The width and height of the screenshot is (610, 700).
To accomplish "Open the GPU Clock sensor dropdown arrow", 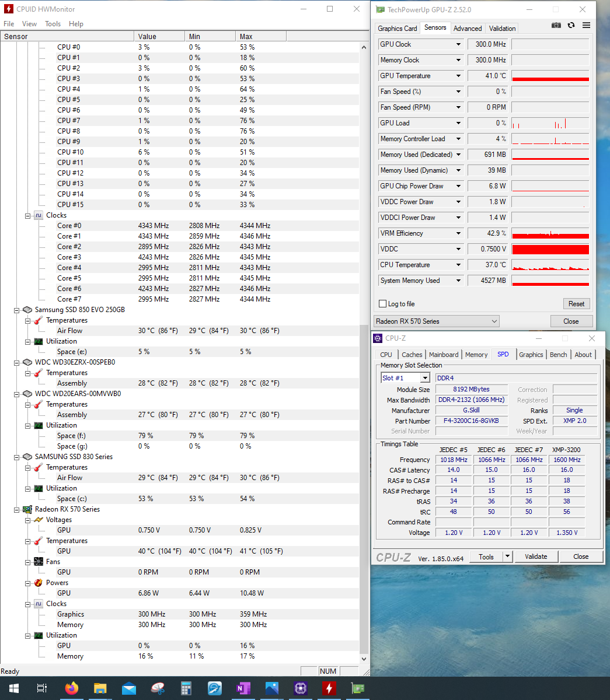I will click(458, 44).
